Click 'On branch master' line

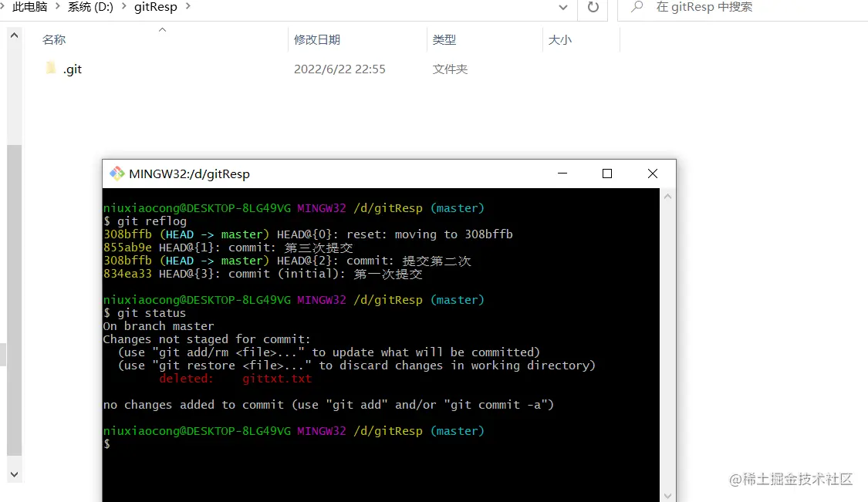(x=158, y=326)
